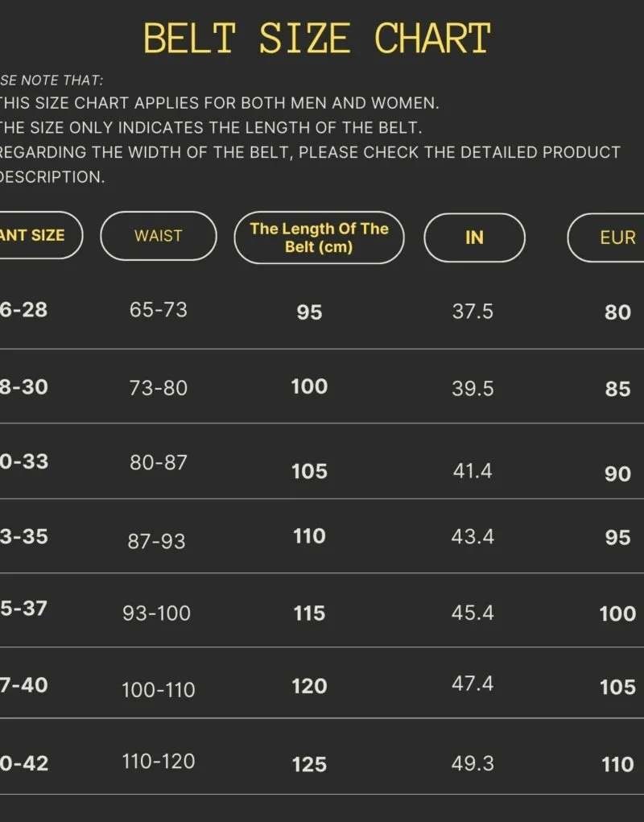Select inch value 37.5

pos(473,312)
